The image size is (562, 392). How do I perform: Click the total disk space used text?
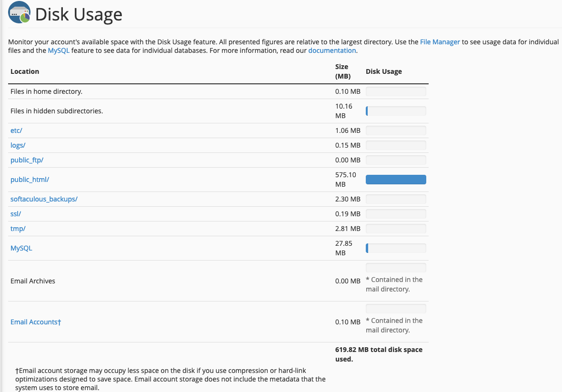tap(378, 354)
